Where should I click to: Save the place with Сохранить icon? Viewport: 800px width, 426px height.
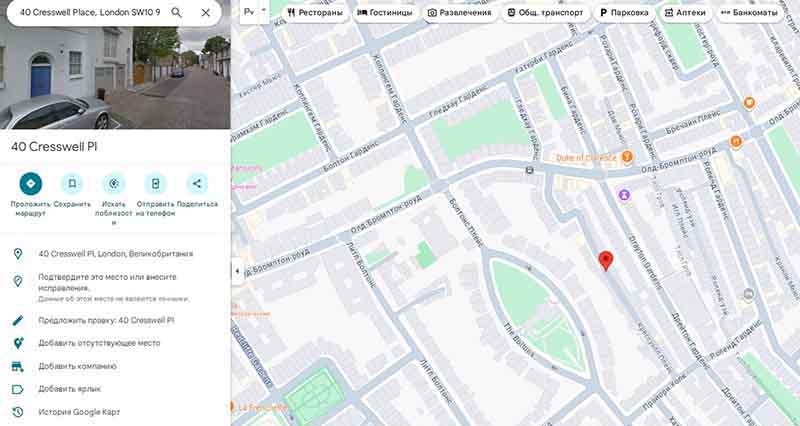[x=72, y=184]
